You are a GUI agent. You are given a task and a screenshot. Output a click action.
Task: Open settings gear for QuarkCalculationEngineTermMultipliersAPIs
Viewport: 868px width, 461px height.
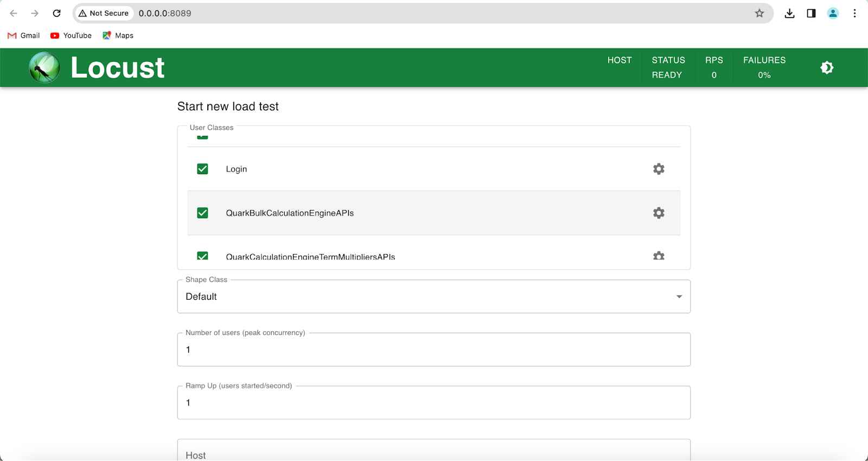tap(659, 255)
